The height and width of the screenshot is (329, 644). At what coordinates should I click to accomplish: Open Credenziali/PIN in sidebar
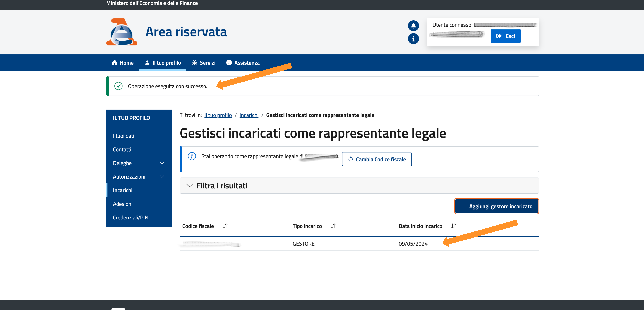[130, 218]
